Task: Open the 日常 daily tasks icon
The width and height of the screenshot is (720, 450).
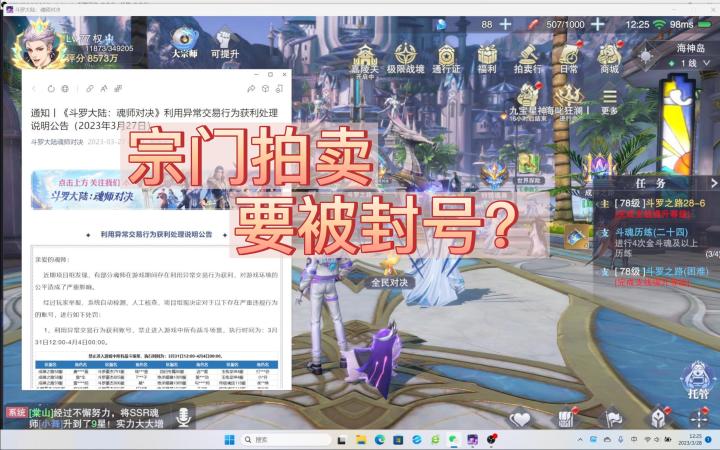Action: point(569,59)
